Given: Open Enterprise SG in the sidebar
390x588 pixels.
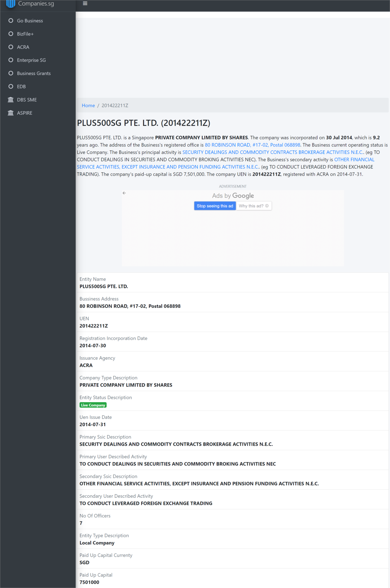Looking at the screenshot, I should [x=31, y=60].
